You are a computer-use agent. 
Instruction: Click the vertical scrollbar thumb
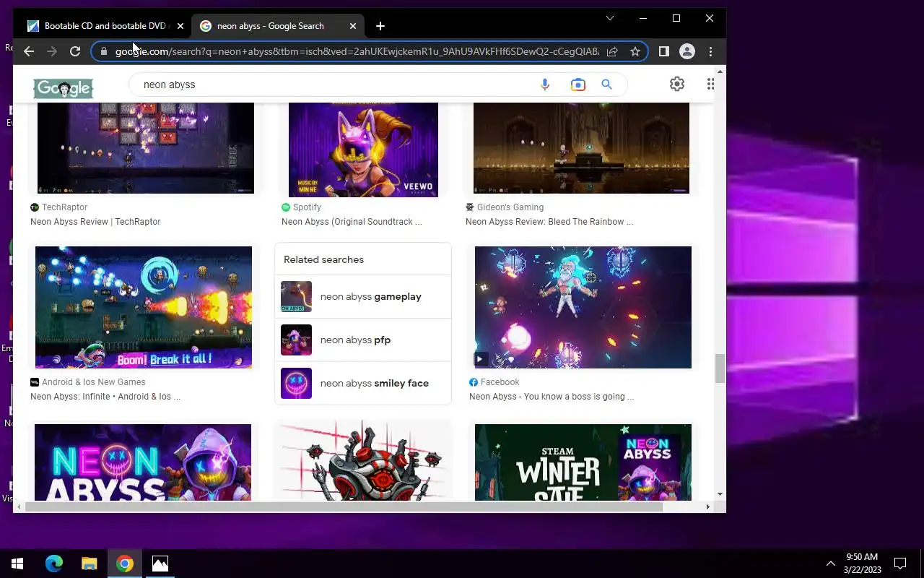tap(720, 368)
